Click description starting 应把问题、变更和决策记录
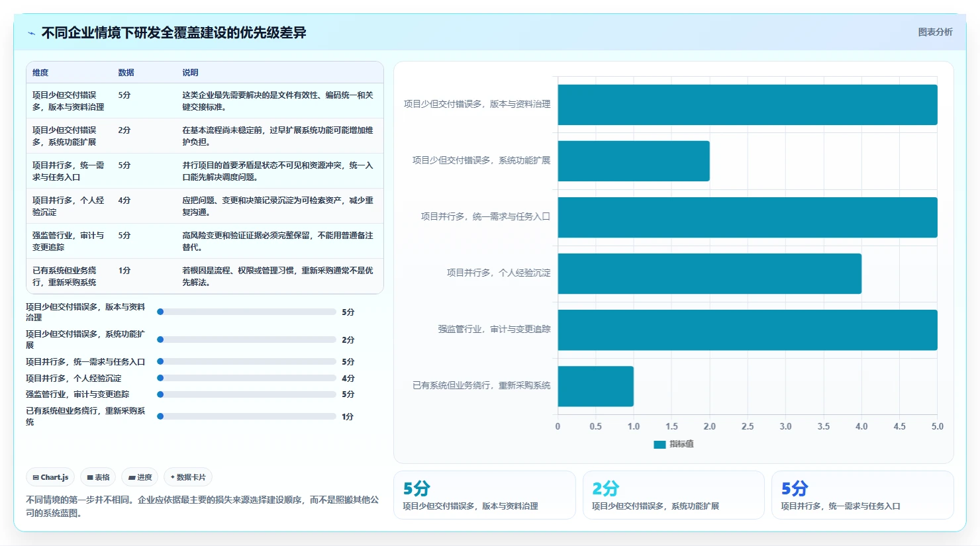 tap(278, 206)
